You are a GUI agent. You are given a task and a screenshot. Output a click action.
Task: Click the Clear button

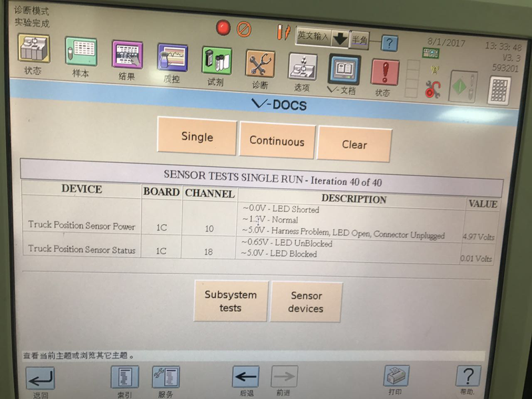354,144
